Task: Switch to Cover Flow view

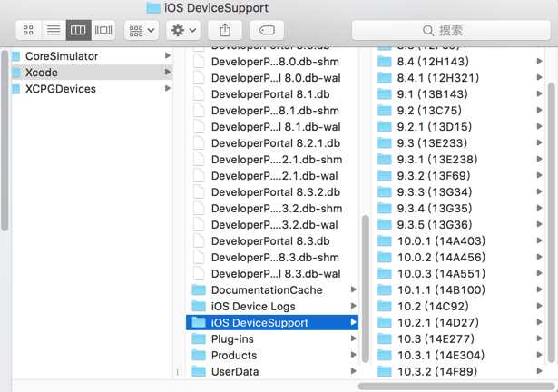Action: (103, 30)
